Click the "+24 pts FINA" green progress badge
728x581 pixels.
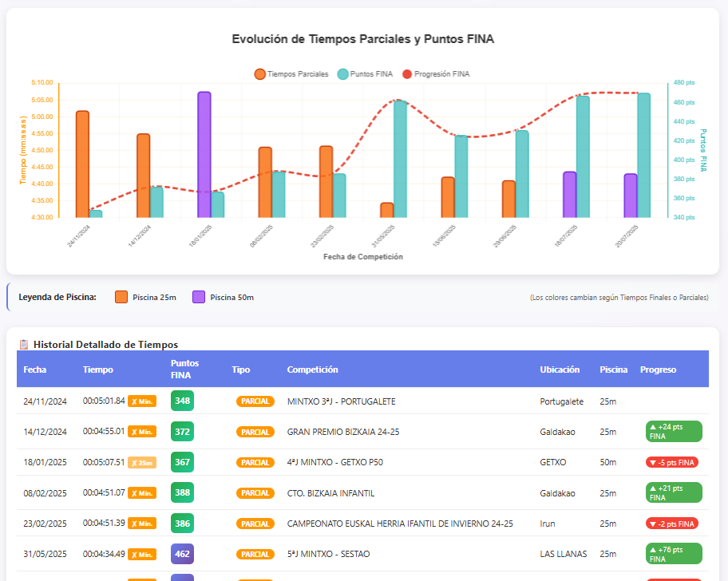tap(674, 431)
